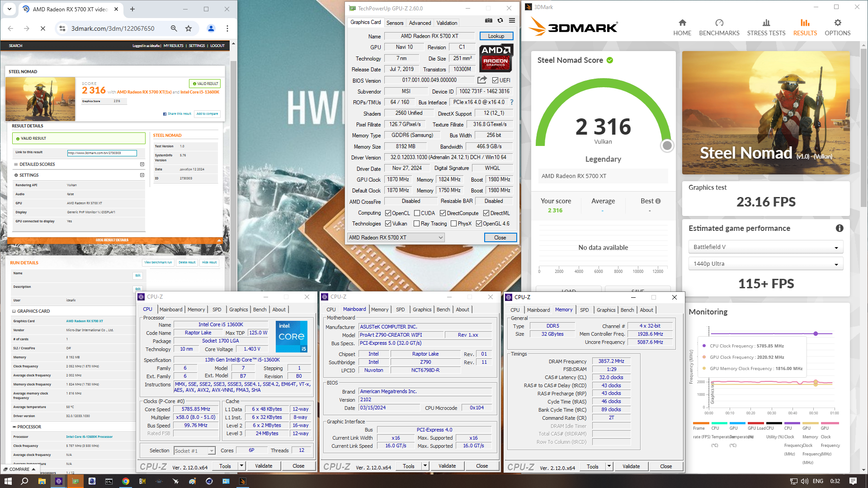Open the Memory tab in CPU-Z CPU window
The image size is (868, 488).
pos(196,310)
